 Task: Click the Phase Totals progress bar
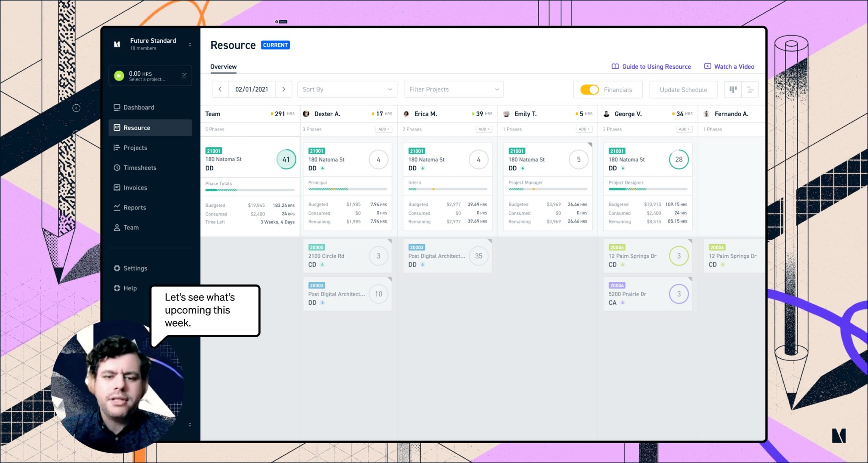tap(250, 190)
